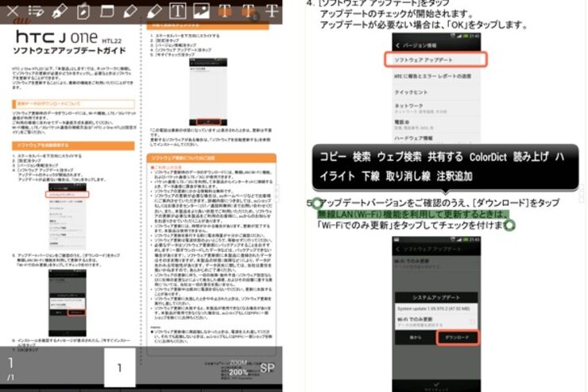Tap the green selection start handle near step 5
Screen dimensions: 588x392
click(317, 204)
